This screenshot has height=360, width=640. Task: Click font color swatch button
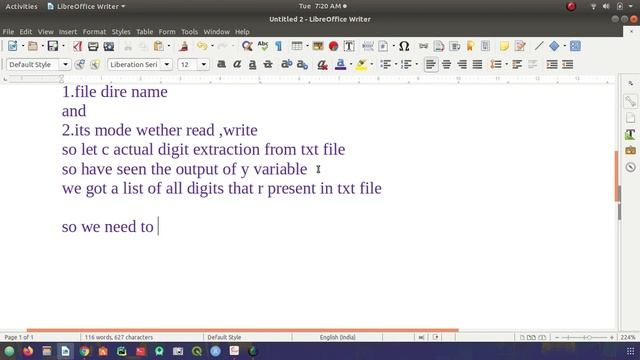(340, 64)
